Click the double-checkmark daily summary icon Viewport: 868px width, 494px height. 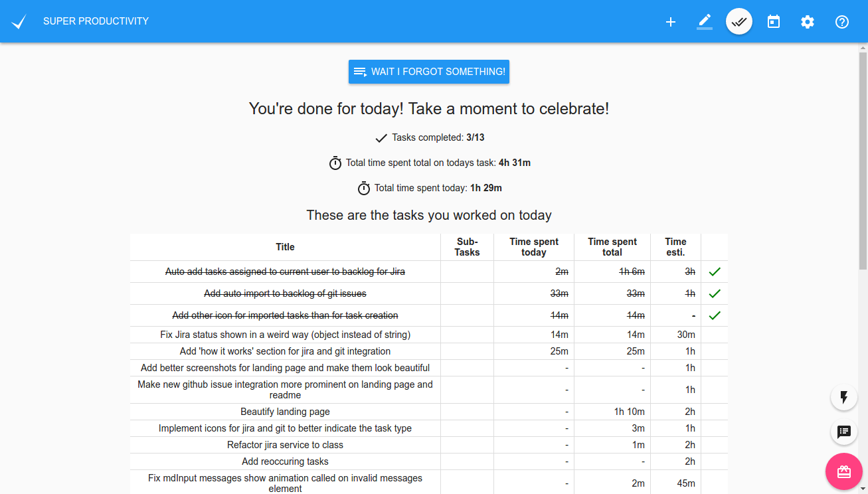[x=739, y=22]
